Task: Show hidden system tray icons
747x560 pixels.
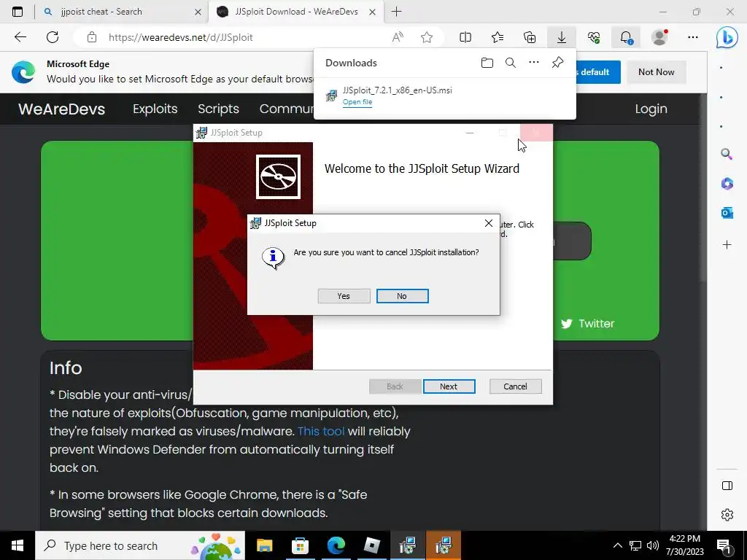Action: (617, 545)
